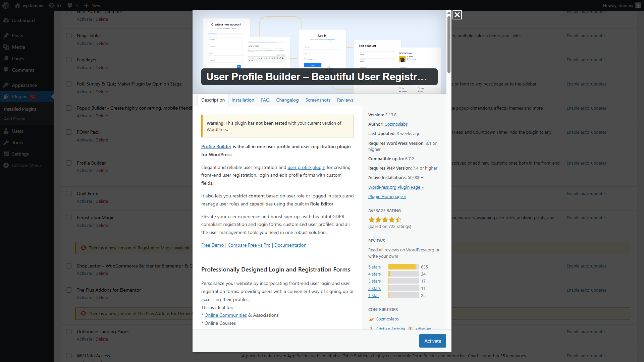644x362 pixels.
Task: Open Compare Free vs Pro link
Action: click(x=249, y=245)
